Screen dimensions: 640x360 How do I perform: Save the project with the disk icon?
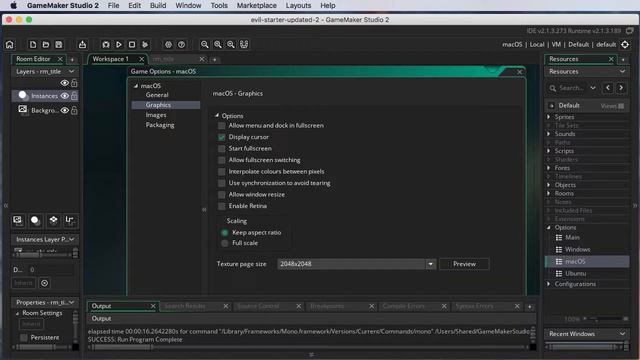point(59,44)
